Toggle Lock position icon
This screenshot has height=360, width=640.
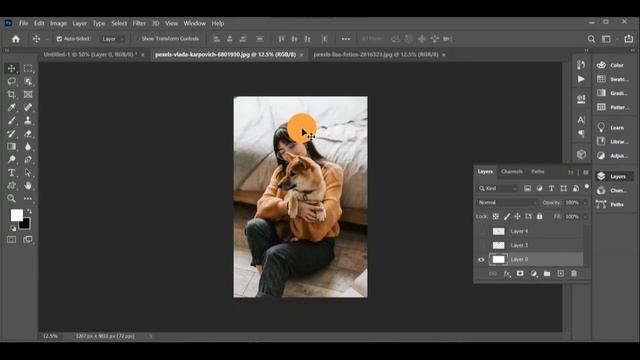click(517, 217)
